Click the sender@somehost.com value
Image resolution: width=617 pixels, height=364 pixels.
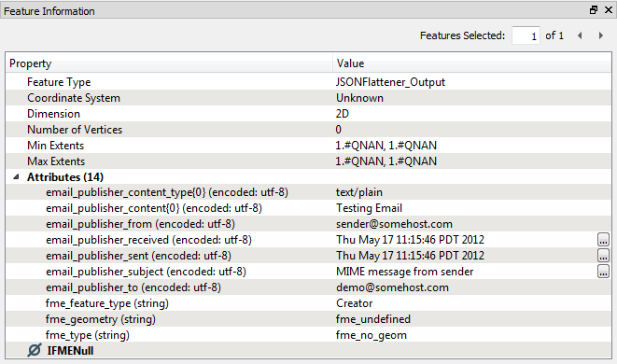(x=394, y=224)
